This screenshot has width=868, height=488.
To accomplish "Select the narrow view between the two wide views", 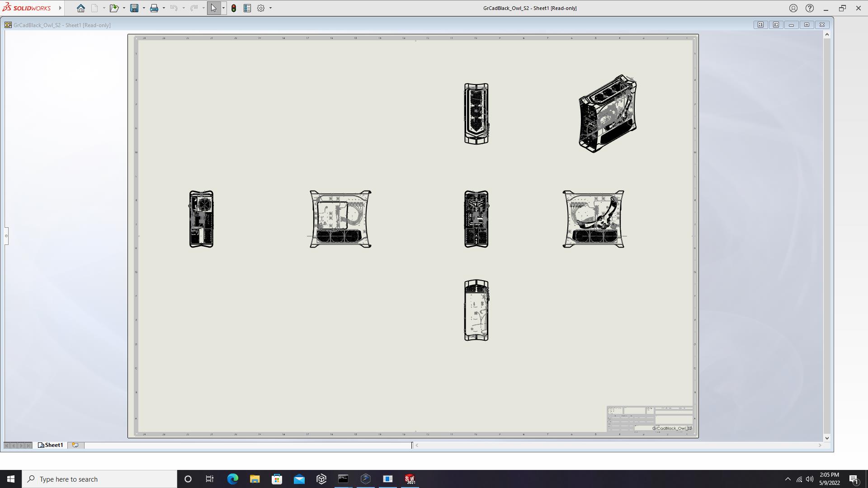I will tap(476, 219).
